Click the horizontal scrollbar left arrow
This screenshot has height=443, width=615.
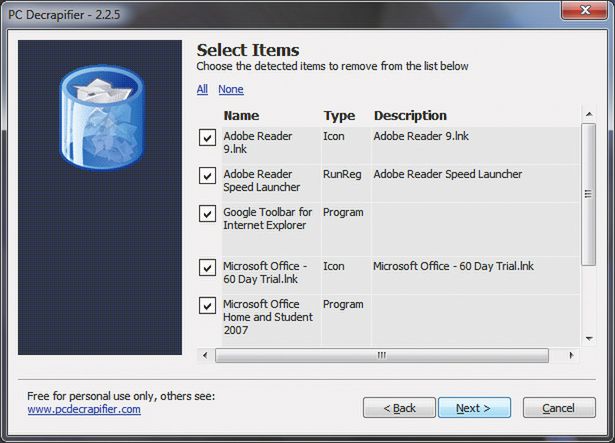pos(205,355)
